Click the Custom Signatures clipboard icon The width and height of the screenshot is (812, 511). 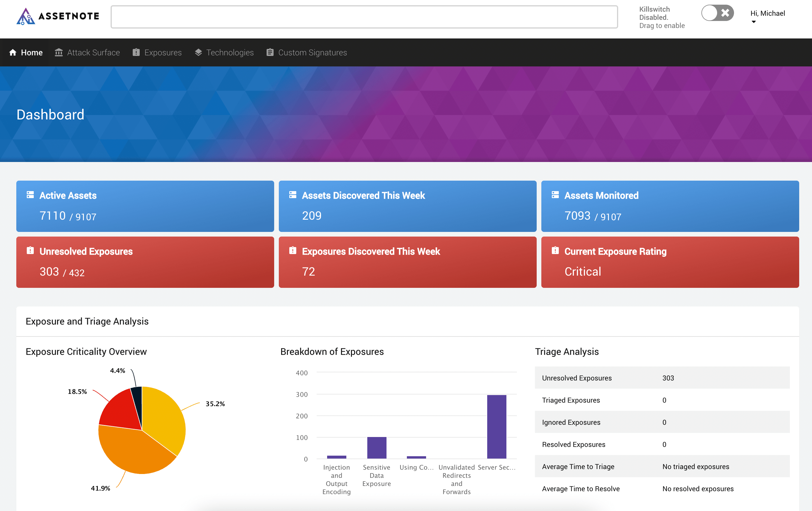pyautogui.click(x=270, y=52)
